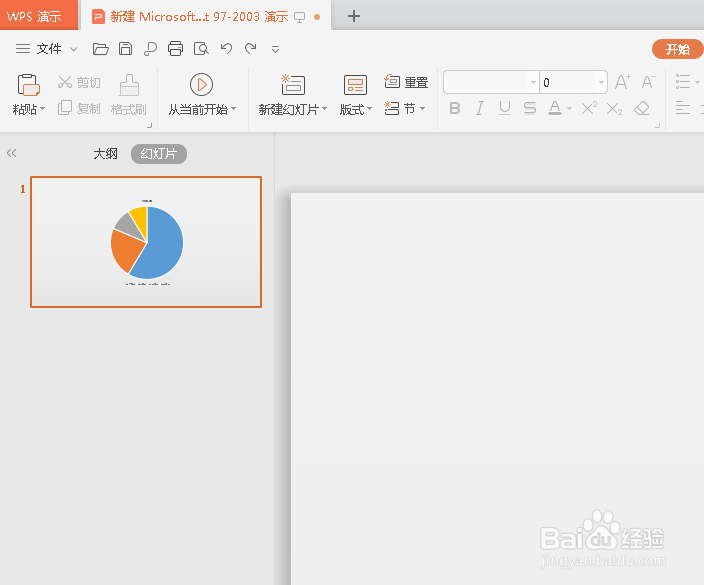
Task: Click the align left icon
Action: pyautogui.click(x=683, y=108)
